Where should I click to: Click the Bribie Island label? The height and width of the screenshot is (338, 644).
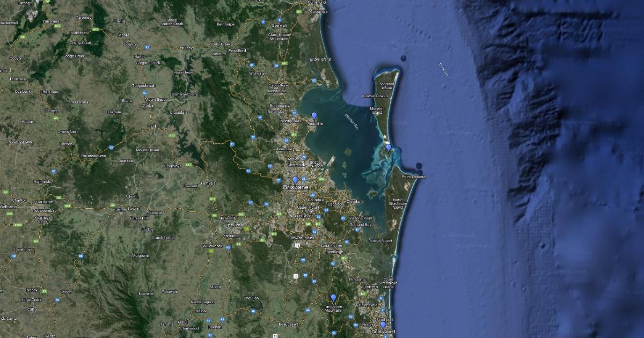(320, 59)
